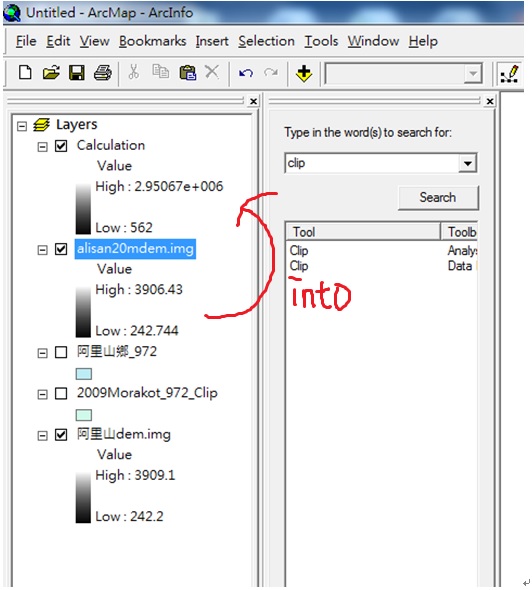
Task: Click the alisan20mdem.img grayscale color ramp
Action: tap(83, 312)
